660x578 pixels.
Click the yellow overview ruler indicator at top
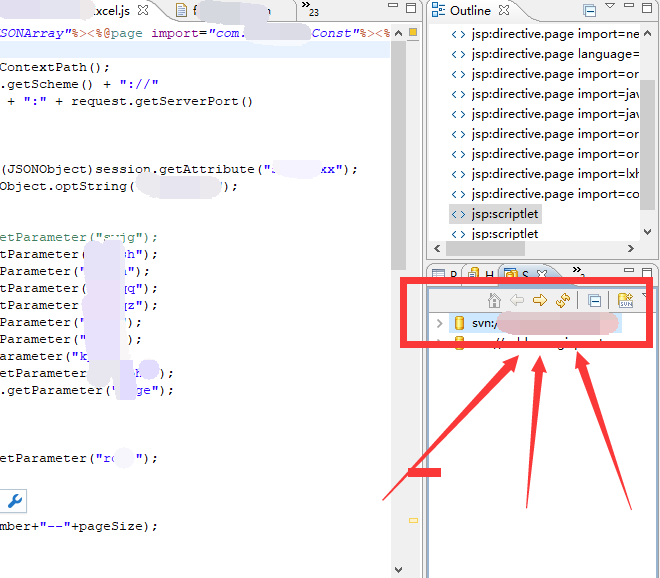pos(413,32)
